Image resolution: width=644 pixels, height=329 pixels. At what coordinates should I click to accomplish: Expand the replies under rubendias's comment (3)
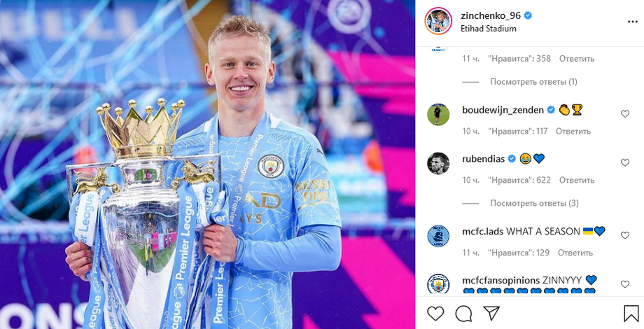(534, 203)
